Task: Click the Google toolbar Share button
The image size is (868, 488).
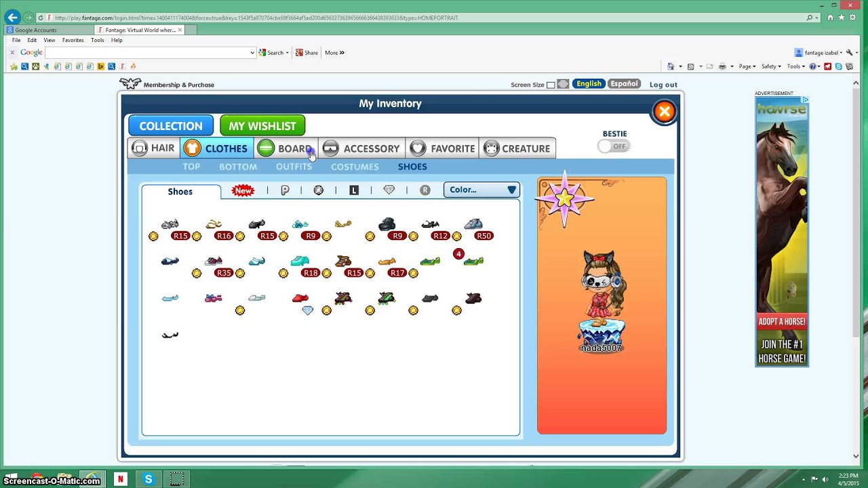Action: tap(307, 53)
